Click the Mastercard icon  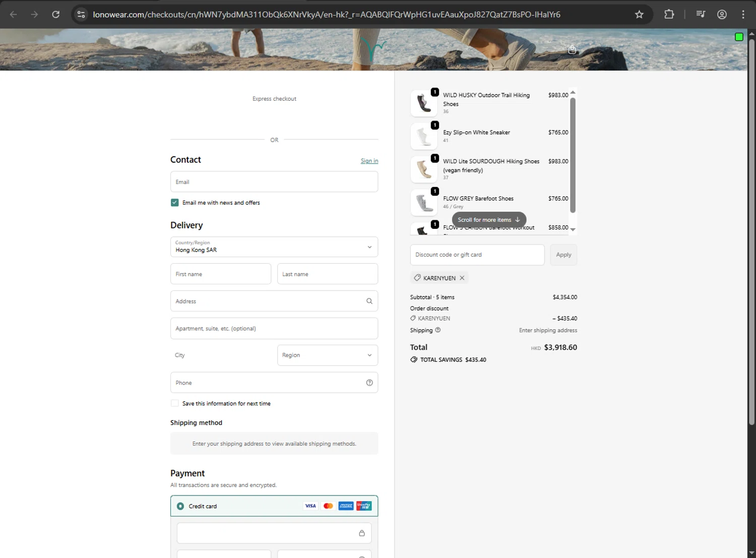[328, 506]
